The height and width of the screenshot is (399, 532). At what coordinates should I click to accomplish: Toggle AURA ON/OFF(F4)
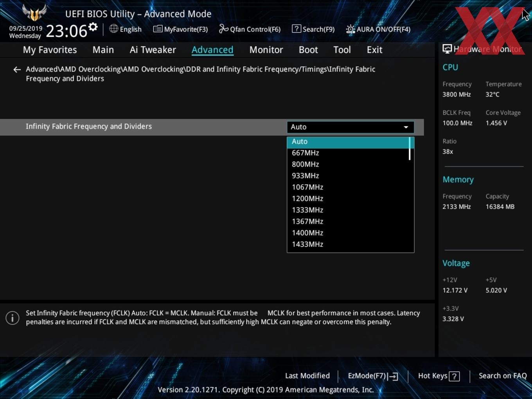378,29
